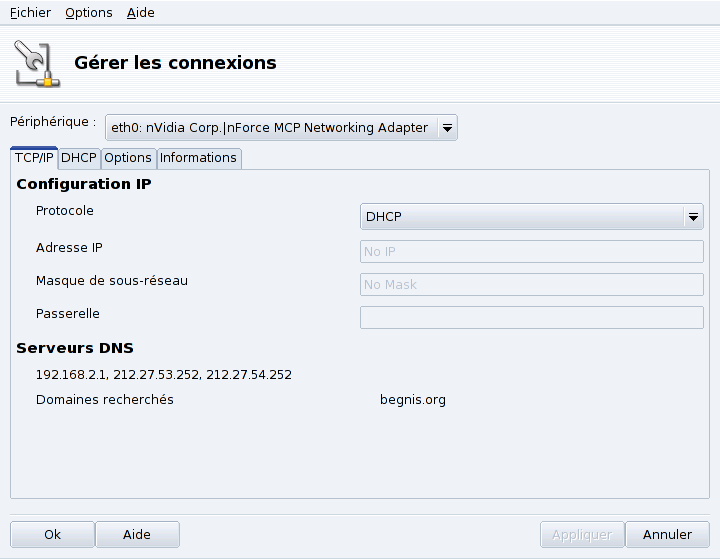Click the eth0 device dropdown arrow
Image resolution: width=720 pixels, height=560 pixels.
click(x=447, y=127)
